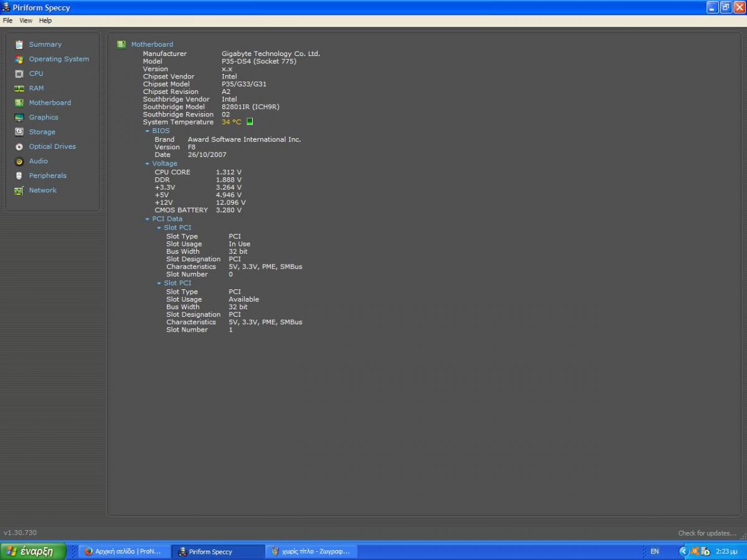Open the File menu
This screenshot has width=747, height=560.
pos(7,21)
